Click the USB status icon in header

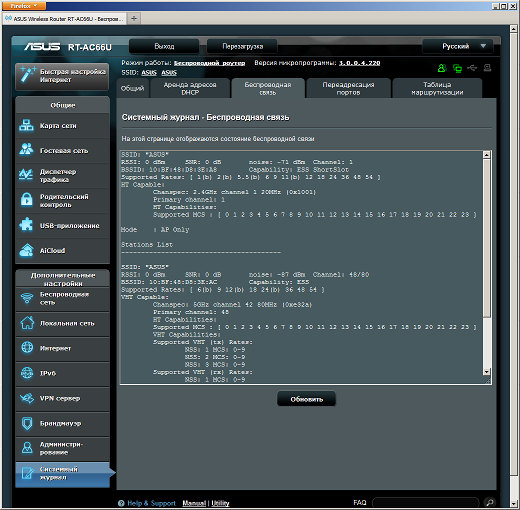(x=472, y=68)
